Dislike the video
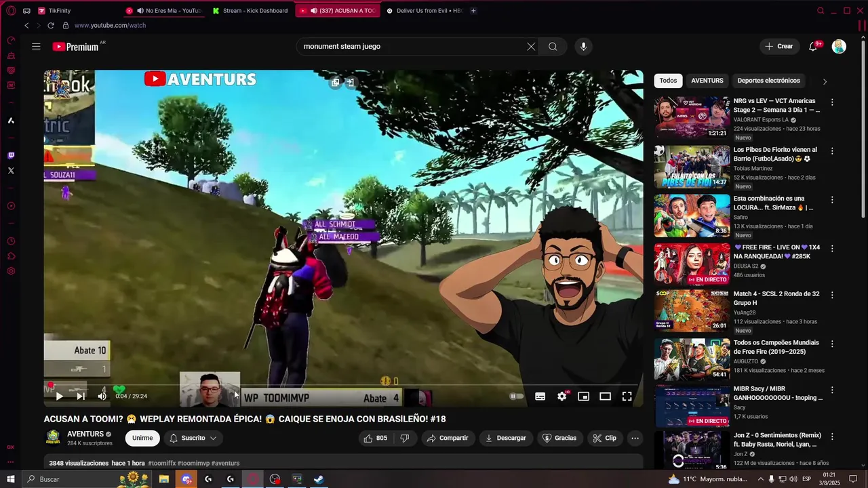The image size is (868, 488). click(x=404, y=438)
